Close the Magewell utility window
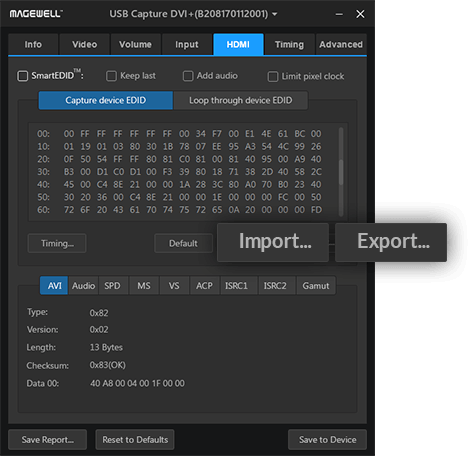 pos(360,14)
